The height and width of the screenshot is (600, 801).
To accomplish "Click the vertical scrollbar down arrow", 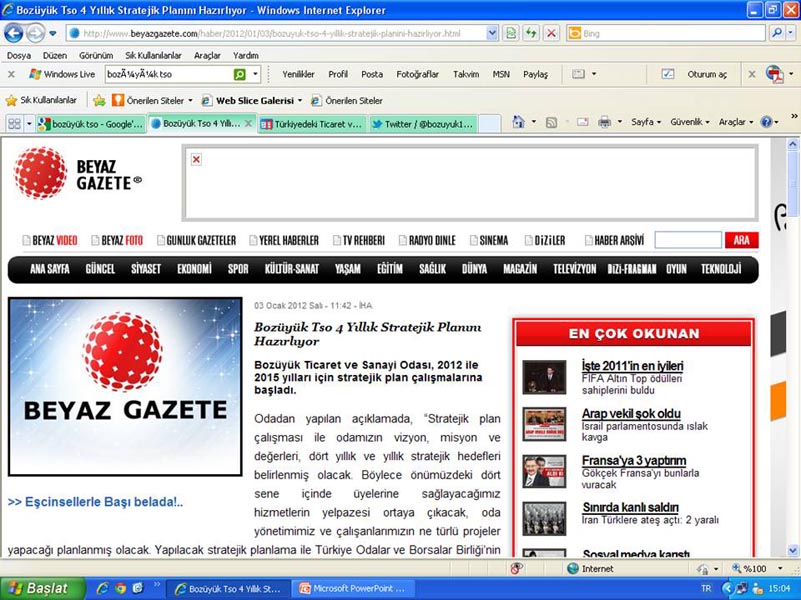I will 792,551.
